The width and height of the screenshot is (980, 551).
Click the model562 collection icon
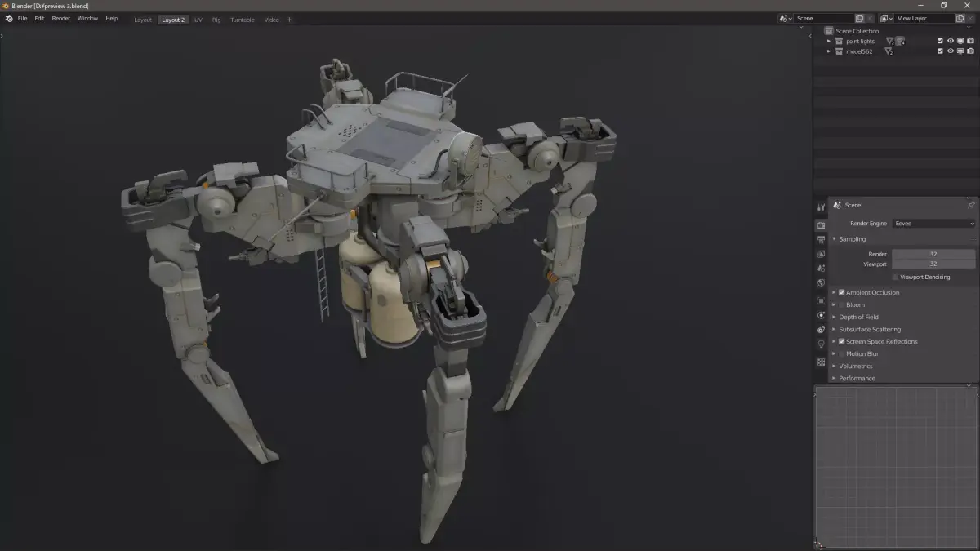tap(839, 51)
